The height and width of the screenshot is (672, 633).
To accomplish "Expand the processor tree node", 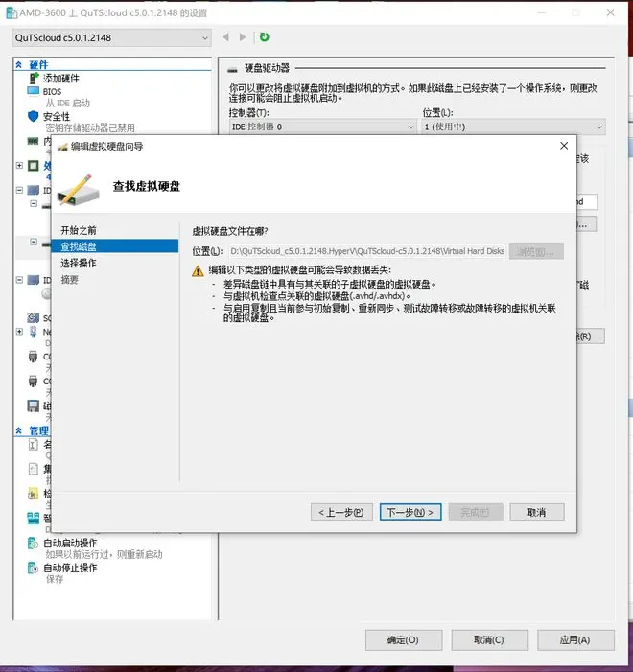I will click(x=19, y=166).
